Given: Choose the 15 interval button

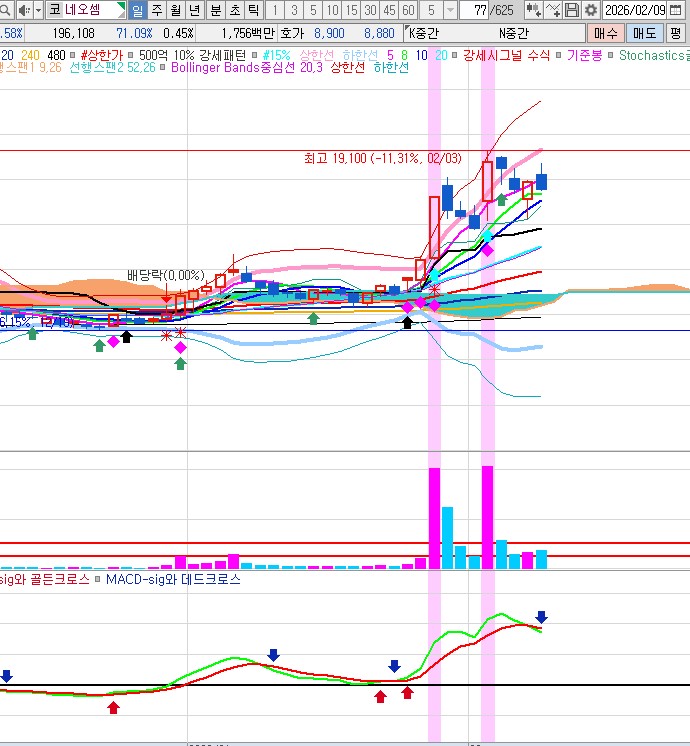Looking at the screenshot, I should point(352,10).
